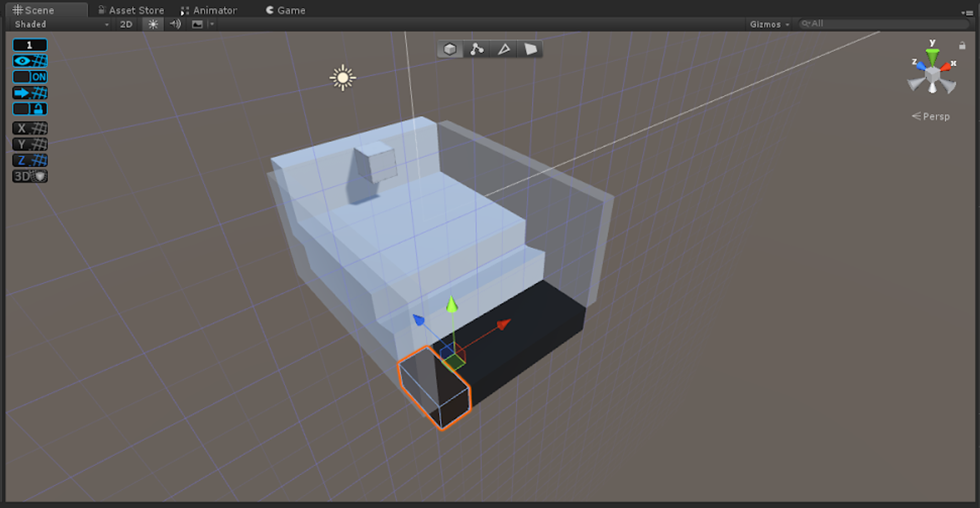Screen dimensions: 980x508
Task: Click orientation gizmo center cube
Action: click(932, 75)
